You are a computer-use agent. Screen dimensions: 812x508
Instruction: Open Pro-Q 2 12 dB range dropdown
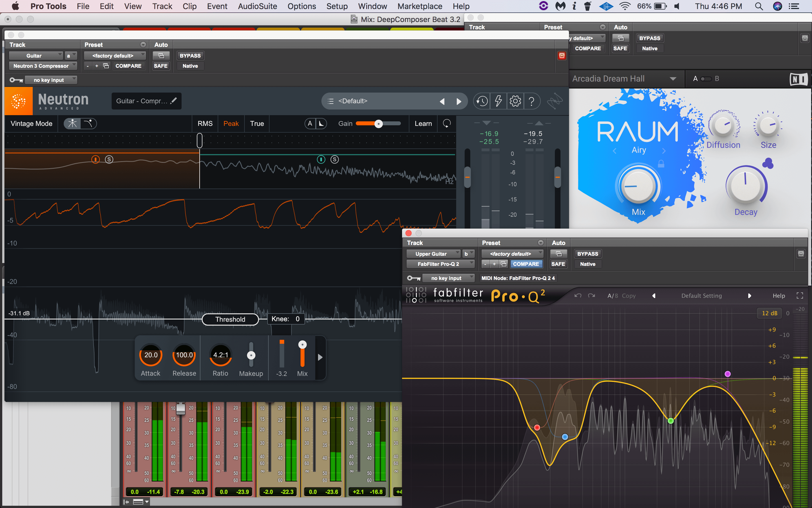point(769,313)
